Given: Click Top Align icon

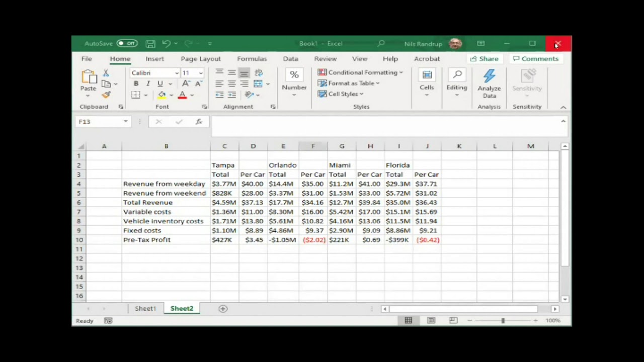Looking at the screenshot, I should (219, 73).
